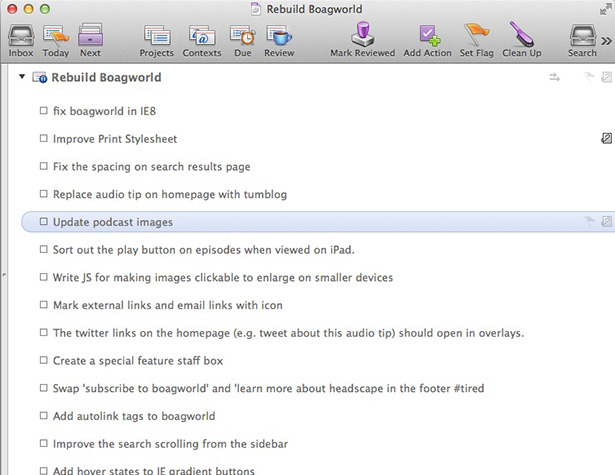615x475 pixels.
Task: Show the Due items view
Action: pyautogui.click(x=243, y=40)
